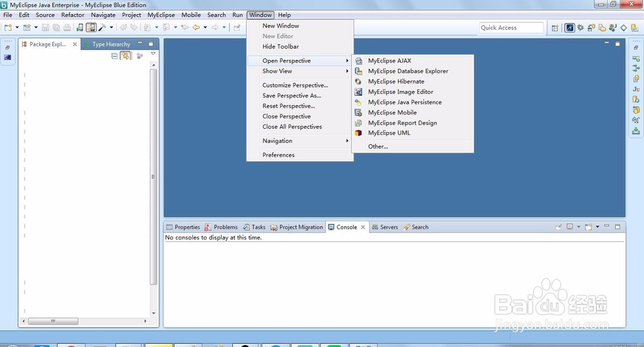Click the Quick Access search field
Image resolution: width=644 pixels, height=347 pixels.
coord(511,28)
